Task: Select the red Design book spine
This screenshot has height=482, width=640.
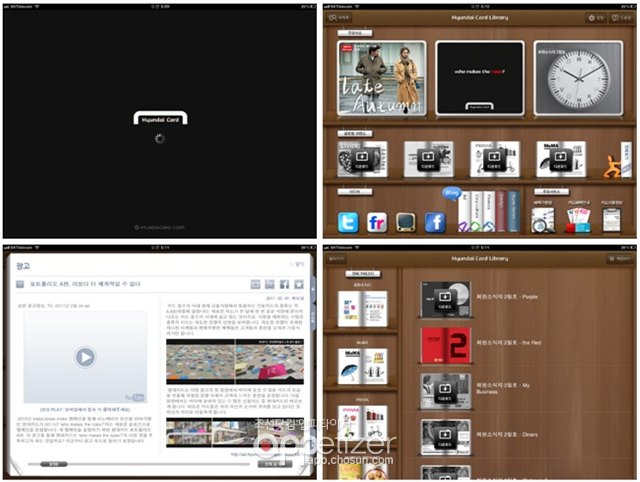Action: 501,211
